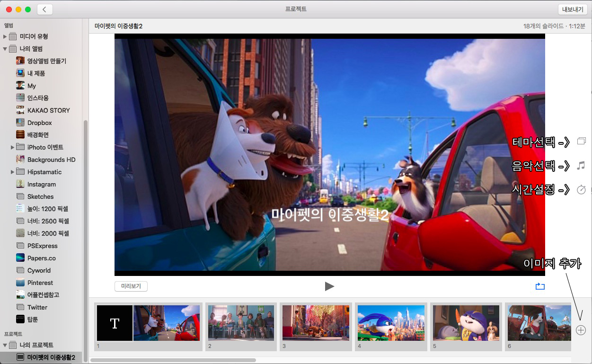Select slide 2 thumbnail
This screenshot has width=592, height=364.
[x=241, y=323]
